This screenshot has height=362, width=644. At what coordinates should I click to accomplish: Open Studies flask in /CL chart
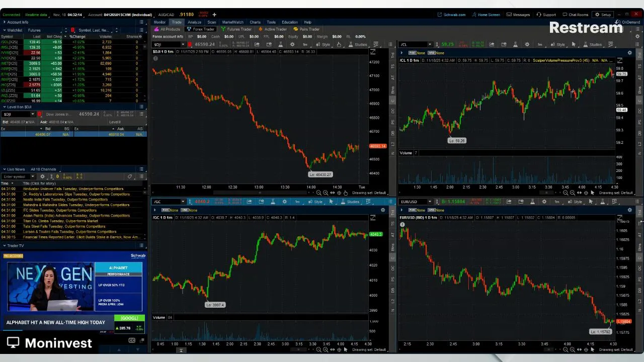592,44
